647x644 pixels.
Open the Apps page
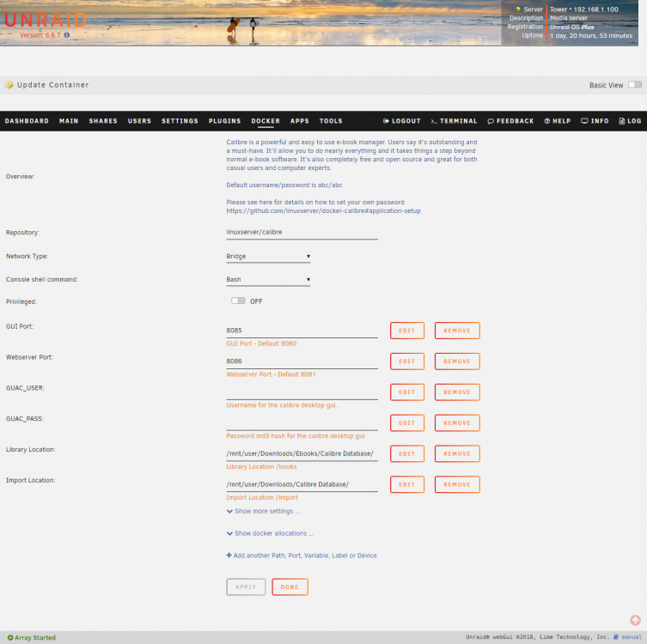(x=300, y=121)
